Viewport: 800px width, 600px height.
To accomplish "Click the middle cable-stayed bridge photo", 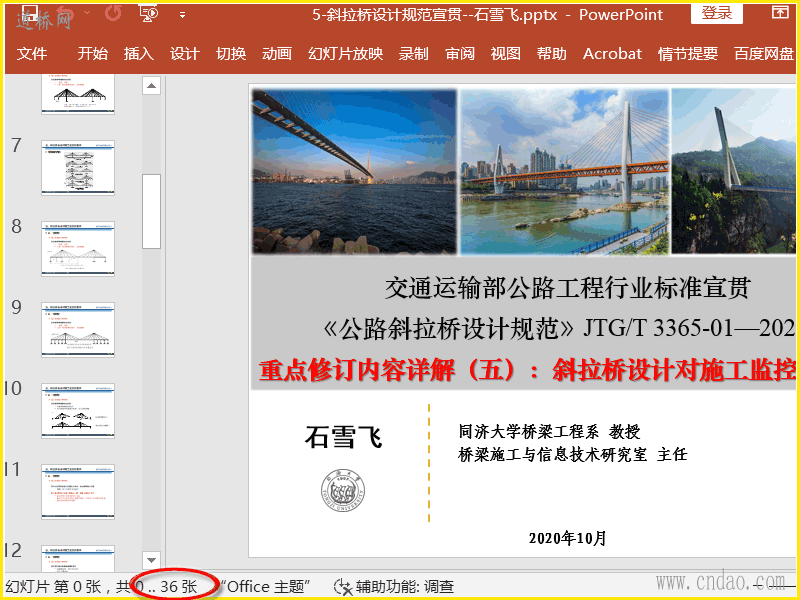I will (x=564, y=171).
